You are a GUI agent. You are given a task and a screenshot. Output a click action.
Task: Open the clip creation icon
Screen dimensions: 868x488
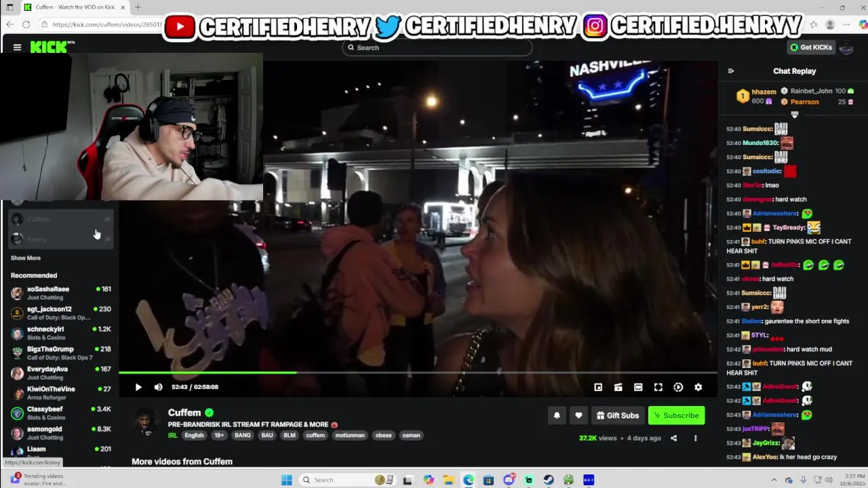618,387
